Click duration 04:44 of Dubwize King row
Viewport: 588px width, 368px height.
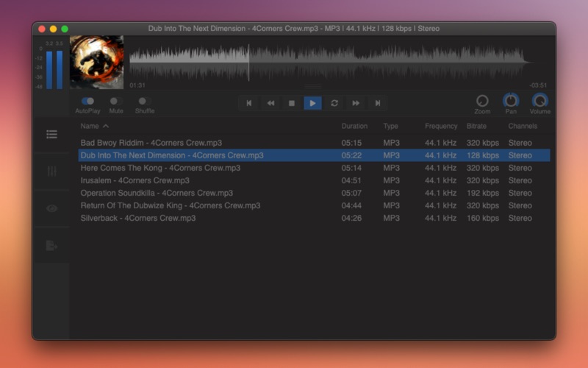351,205
